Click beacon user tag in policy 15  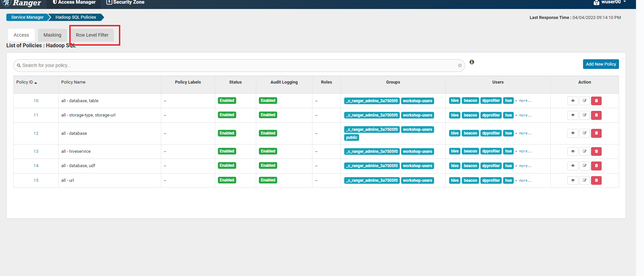[x=470, y=180]
